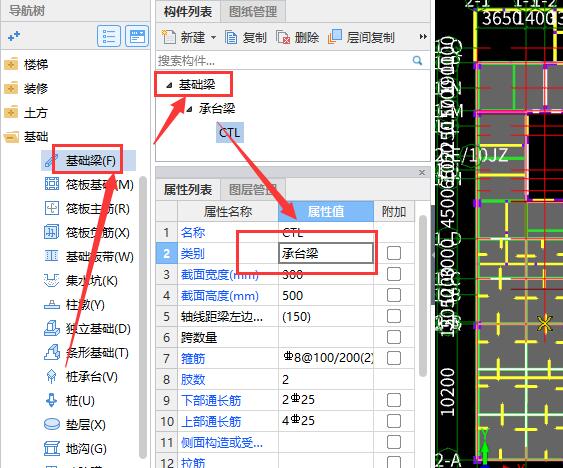Click the list view icon in navigation tree
This screenshot has width=563, height=468.
pyautogui.click(x=108, y=36)
